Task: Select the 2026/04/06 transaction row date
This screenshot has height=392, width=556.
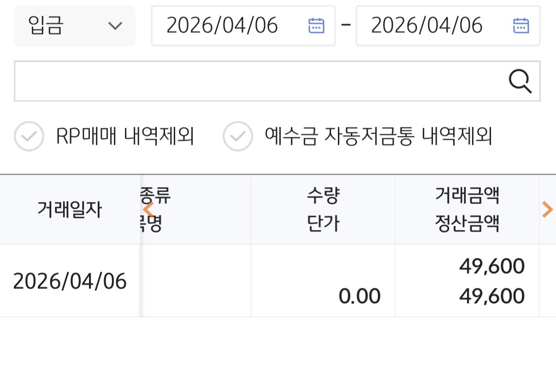Action: coord(70,281)
